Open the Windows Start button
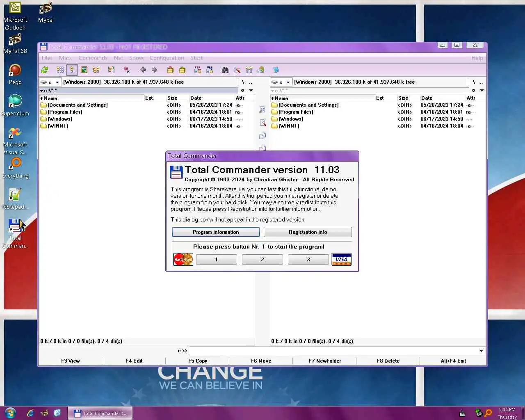The image size is (525, 420). 10,413
